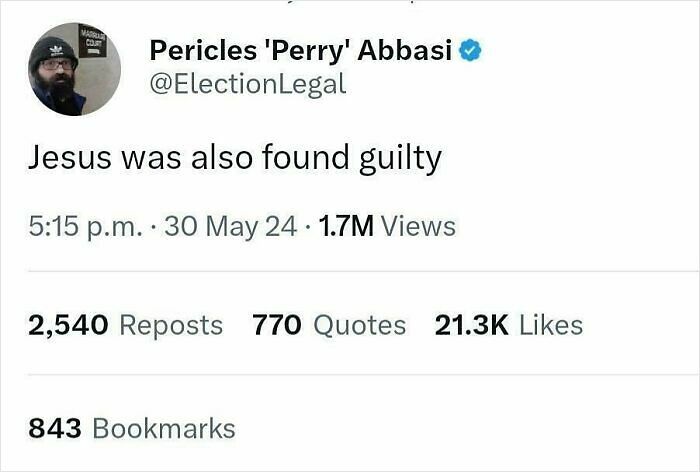The width and height of the screenshot is (700, 472).
Task: Open the 'Quotes' list
Action: (x=359, y=325)
